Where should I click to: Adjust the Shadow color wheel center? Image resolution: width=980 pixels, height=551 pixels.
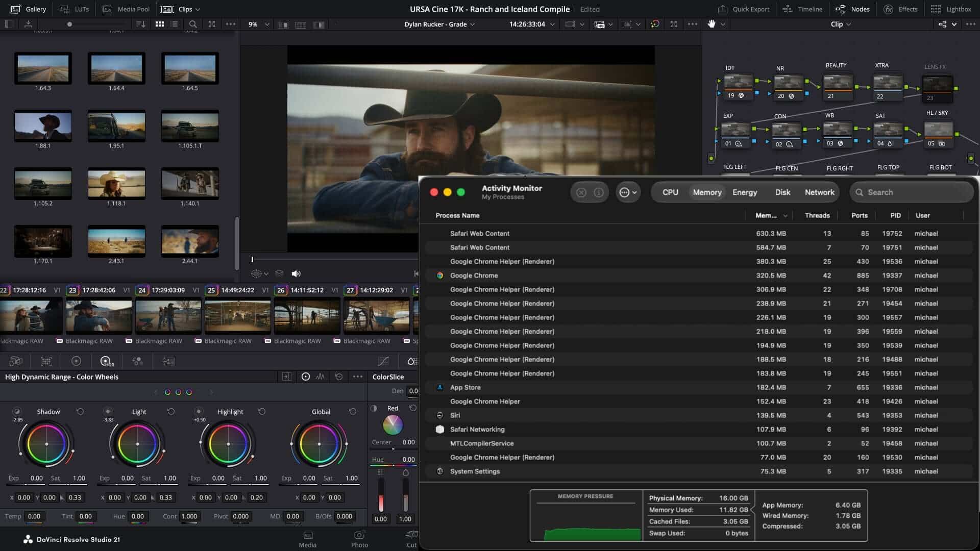46,444
